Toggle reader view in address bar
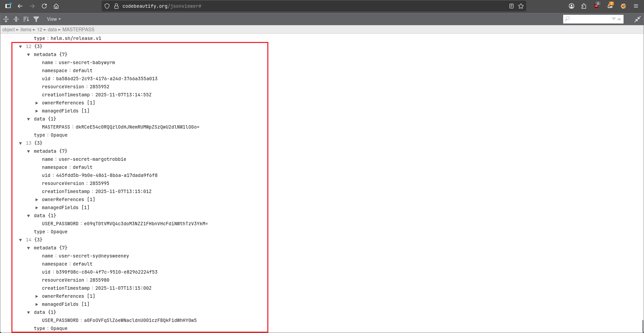Image resolution: width=644 pixels, height=333 pixels. pos(512,6)
